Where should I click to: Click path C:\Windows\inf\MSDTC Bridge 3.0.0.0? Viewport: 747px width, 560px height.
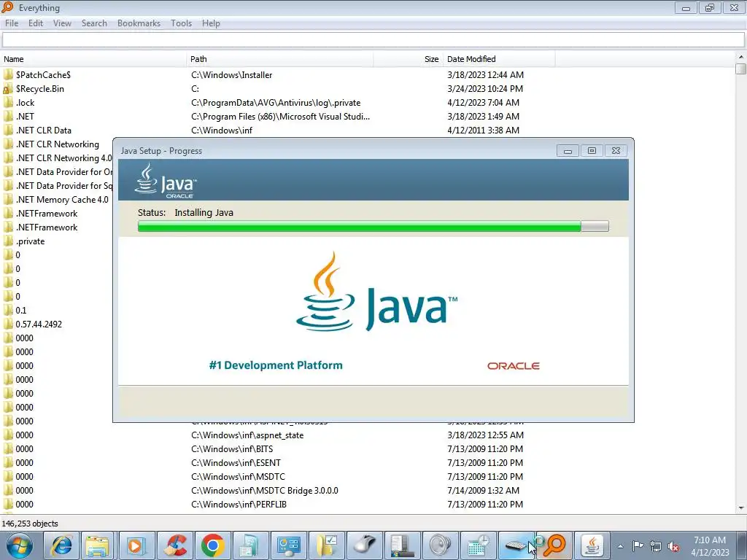pos(264,491)
